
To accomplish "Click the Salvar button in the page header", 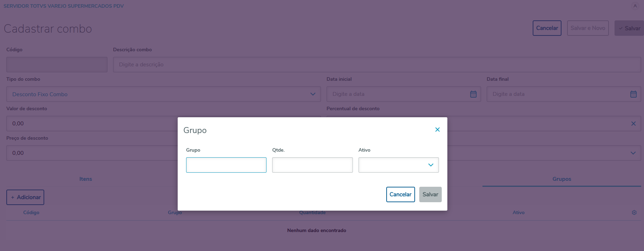I will 629,28.
